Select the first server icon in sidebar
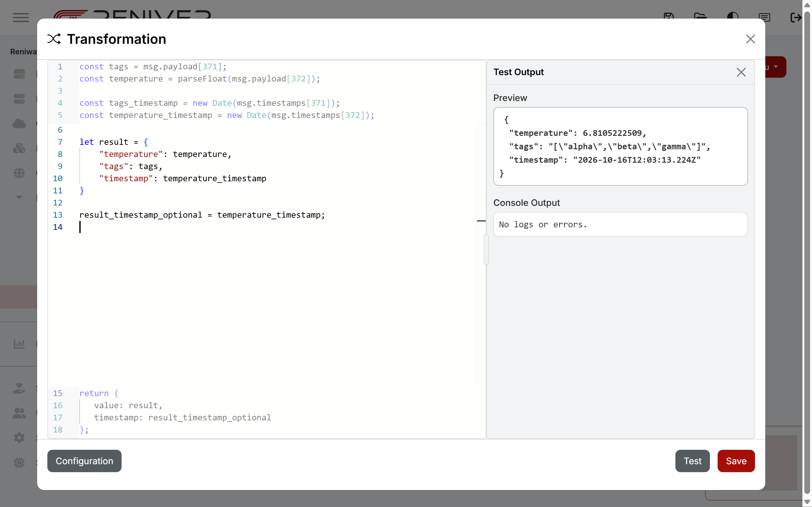Viewport: 812px width, 507px height. click(19, 74)
